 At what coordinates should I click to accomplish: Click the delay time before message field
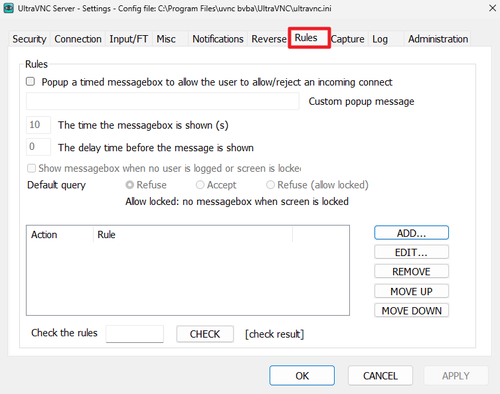click(x=38, y=147)
